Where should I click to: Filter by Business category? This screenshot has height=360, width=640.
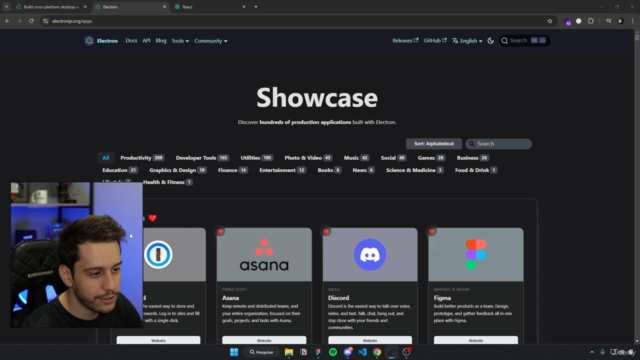[x=472, y=158]
